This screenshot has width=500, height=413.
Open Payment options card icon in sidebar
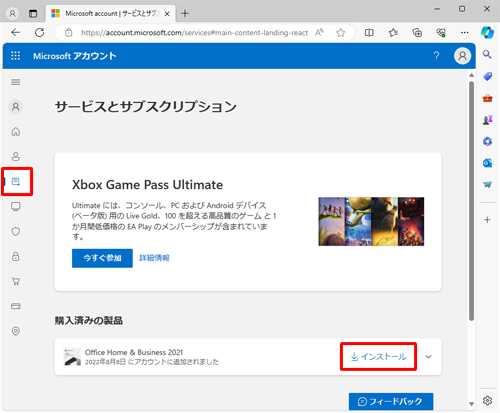(16, 306)
